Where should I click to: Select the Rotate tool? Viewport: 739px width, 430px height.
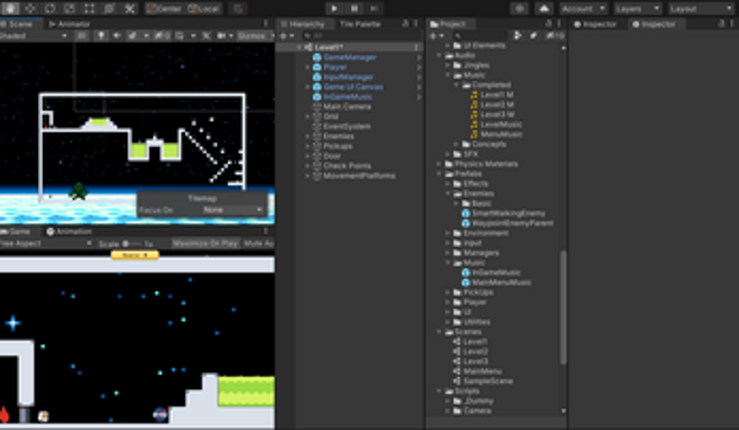[50, 8]
